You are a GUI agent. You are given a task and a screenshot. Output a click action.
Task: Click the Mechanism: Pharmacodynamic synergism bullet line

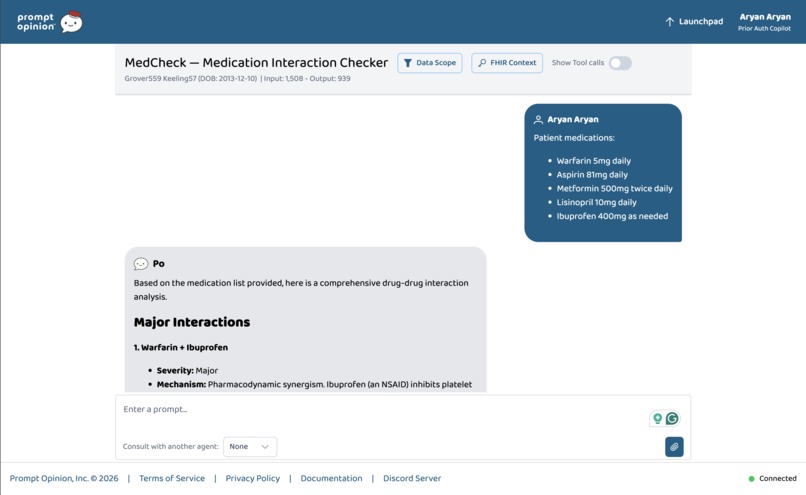point(314,384)
